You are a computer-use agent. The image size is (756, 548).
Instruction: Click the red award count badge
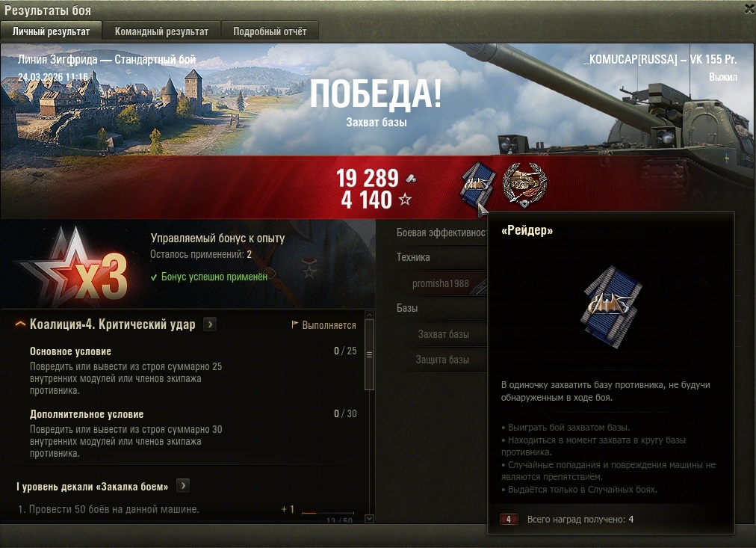coord(508,520)
